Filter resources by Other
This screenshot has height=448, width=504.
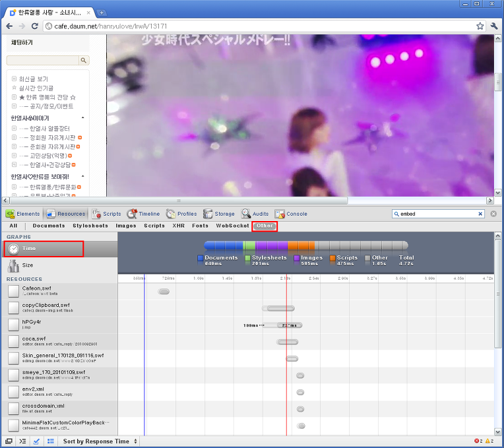[x=265, y=226]
